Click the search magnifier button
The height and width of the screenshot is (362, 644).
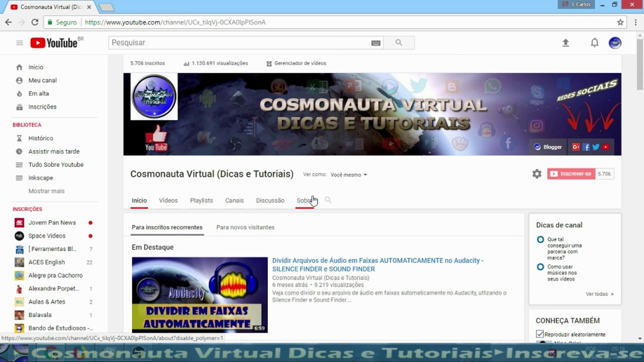[x=399, y=43]
